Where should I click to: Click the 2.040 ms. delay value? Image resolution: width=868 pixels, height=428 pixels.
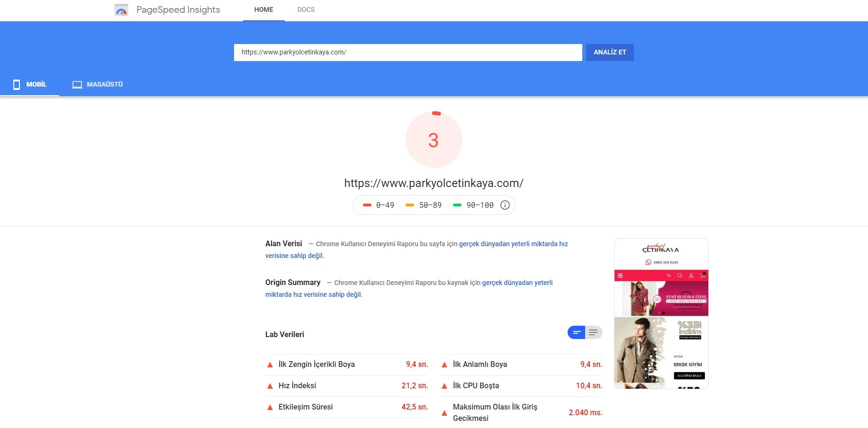[x=586, y=413]
